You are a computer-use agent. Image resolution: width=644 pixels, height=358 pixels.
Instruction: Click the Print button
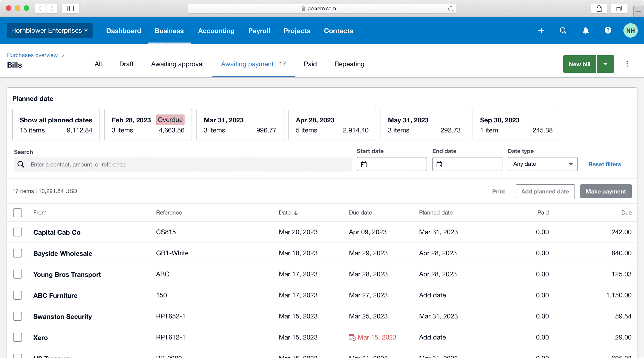point(498,191)
